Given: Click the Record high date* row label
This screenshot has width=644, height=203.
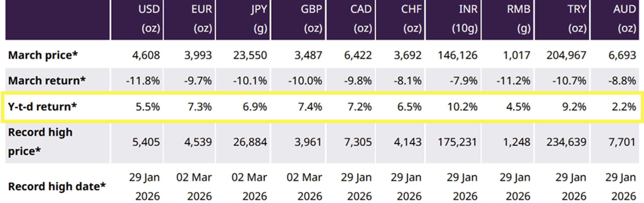Looking at the screenshot, I should (x=57, y=186).
